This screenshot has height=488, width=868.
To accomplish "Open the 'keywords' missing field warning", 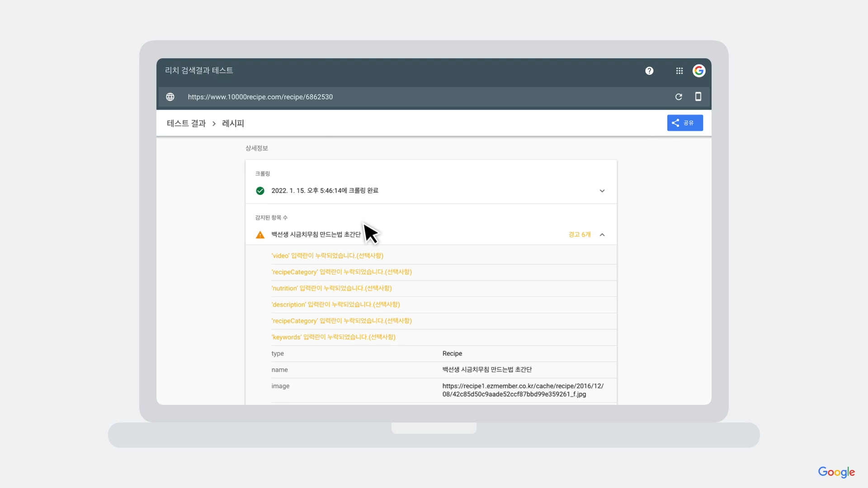I will pyautogui.click(x=333, y=337).
